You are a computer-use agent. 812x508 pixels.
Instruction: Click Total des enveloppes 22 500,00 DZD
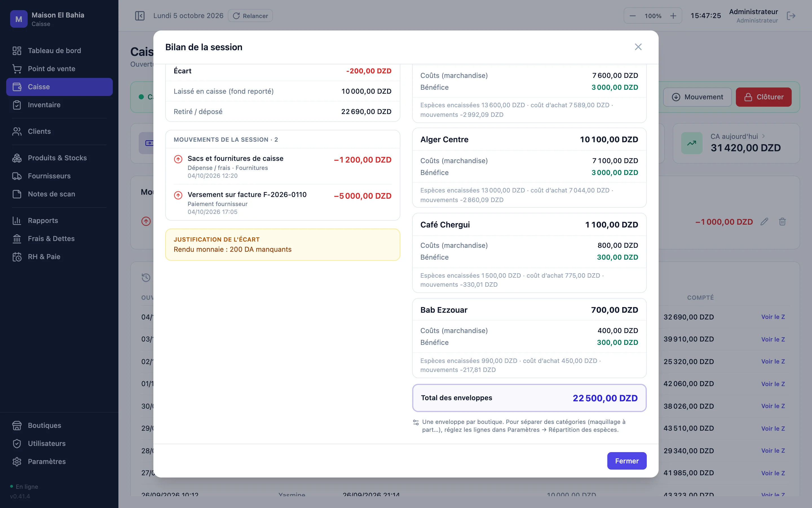coord(529,398)
